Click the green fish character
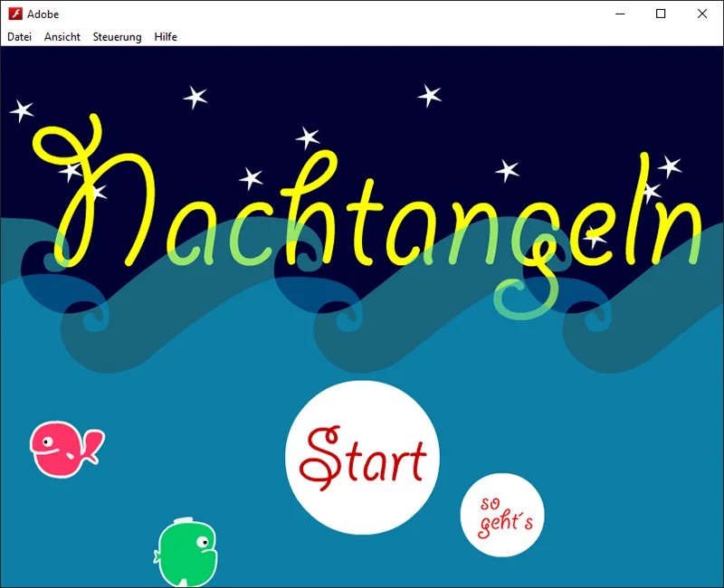This screenshot has width=724, height=588. point(186,553)
